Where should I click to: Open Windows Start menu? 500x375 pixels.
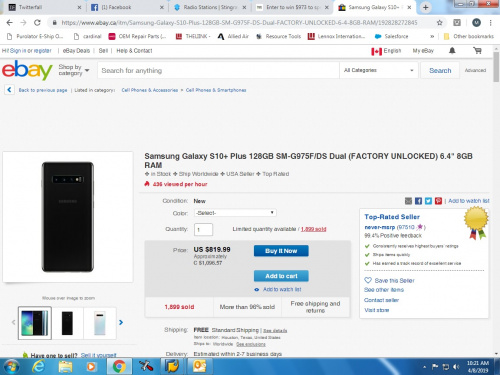click(11, 366)
